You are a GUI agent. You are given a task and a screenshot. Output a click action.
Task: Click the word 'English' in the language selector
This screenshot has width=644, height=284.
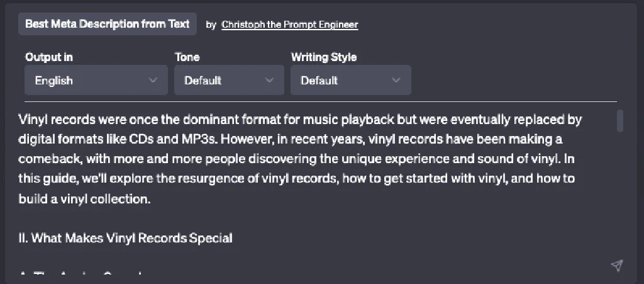54,81
